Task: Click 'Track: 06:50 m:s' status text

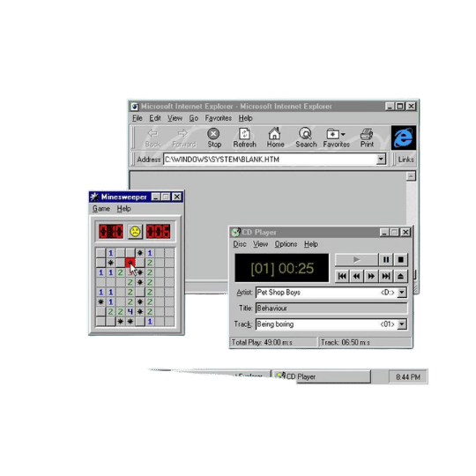Action: pyautogui.click(x=346, y=342)
